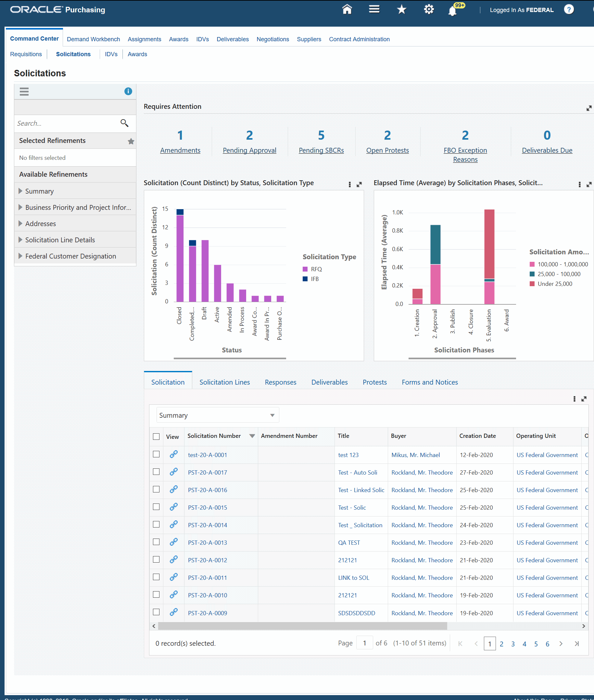Open the Responses tab
Screen dimensions: 594x700
tap(281, 382)
